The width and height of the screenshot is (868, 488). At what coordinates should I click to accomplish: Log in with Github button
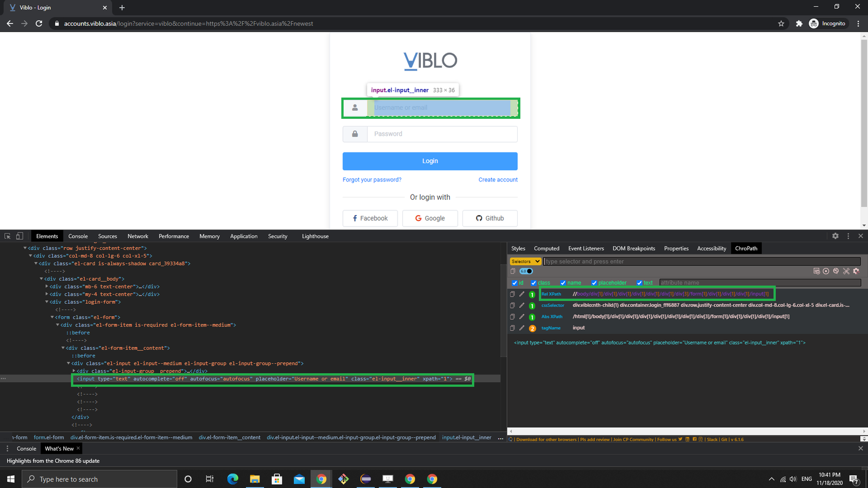[490, 218]
